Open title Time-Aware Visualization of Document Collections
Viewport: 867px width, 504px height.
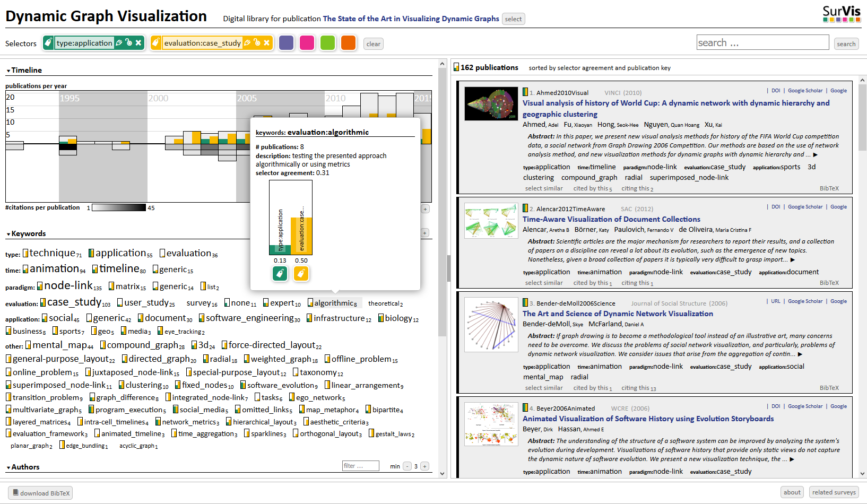coord(611,219)
